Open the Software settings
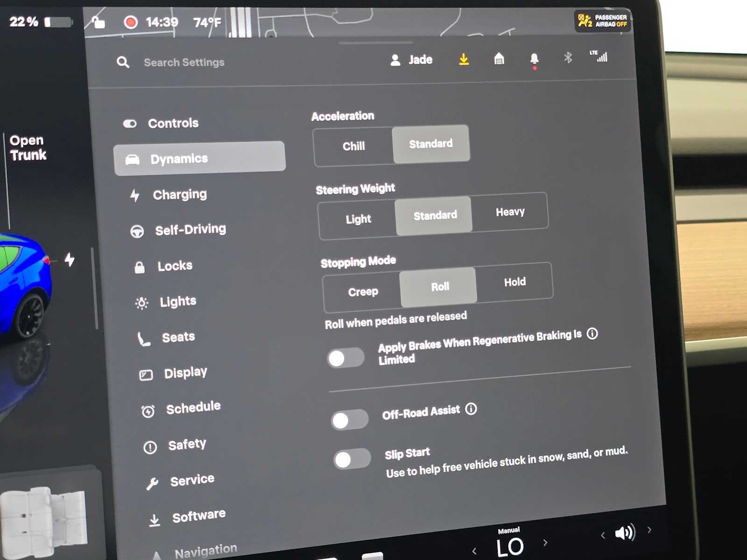 pos(187,517)
